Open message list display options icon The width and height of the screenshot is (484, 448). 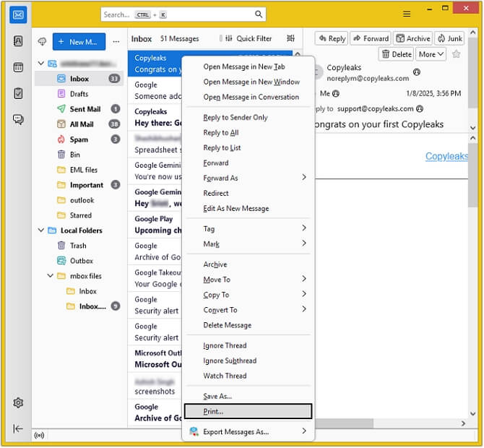(x=291, y=38)
